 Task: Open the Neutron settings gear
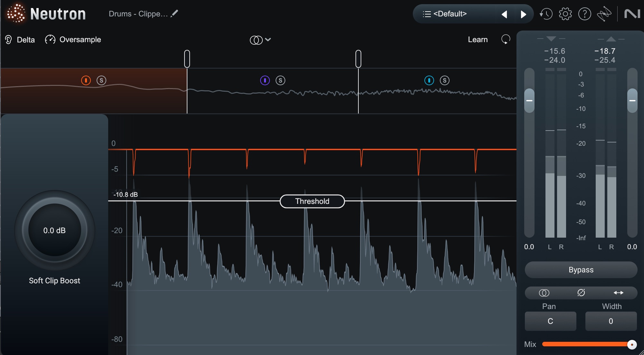click(566, 14)
